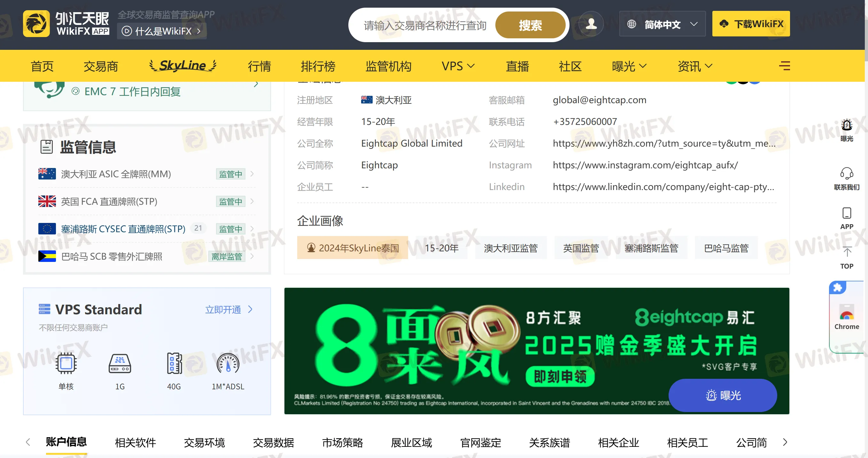Click the blue 曝光 floating button
The image size is (868, 458).
tap(723, 395)
